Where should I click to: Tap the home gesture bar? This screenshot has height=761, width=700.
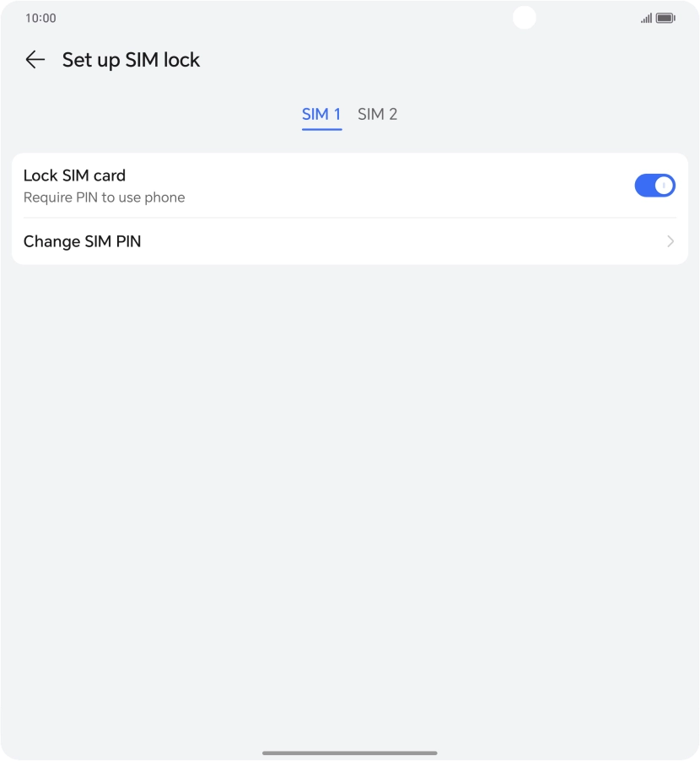click(350, 753)
